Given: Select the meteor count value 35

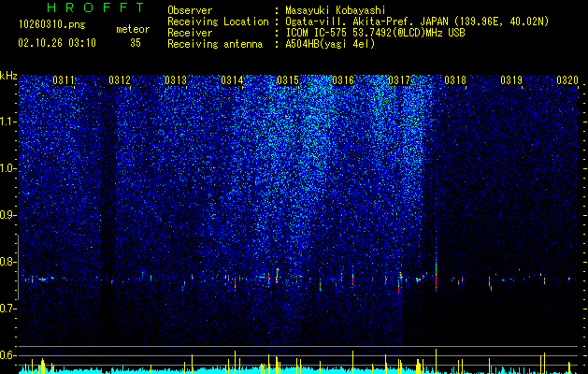Looking at the screenshot, I should point(136,43).
